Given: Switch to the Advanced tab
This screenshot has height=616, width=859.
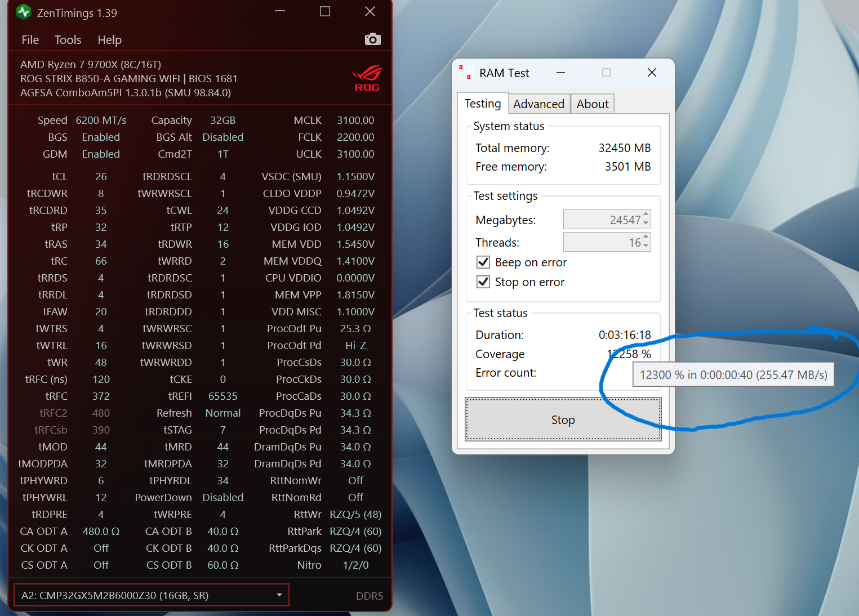Looking at the screenshot, I should tap(539, 104).
